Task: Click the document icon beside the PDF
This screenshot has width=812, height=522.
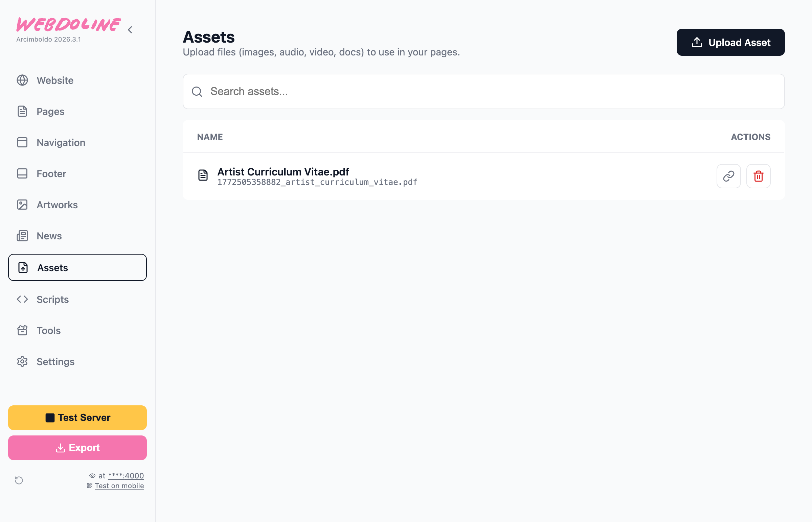Action: [203, 175]
